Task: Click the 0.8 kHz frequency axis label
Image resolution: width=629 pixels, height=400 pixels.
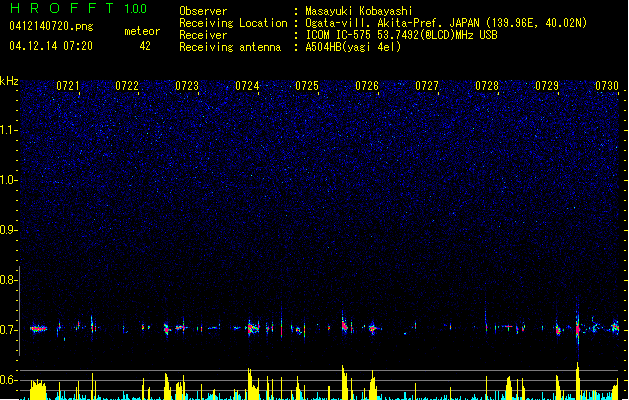Action: [8, 280]
